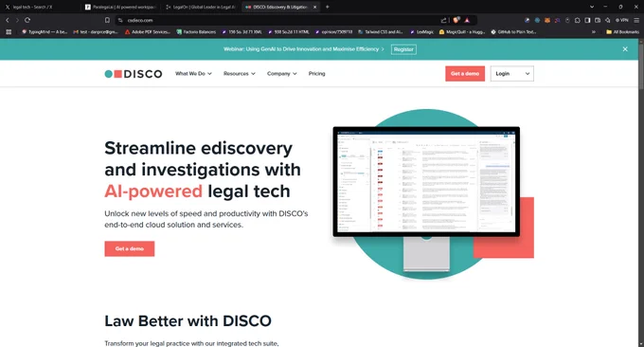The height and width of the screenshot is (347, 644).
Task: Click Get a demo in header
Action: (x=465, y=74)
